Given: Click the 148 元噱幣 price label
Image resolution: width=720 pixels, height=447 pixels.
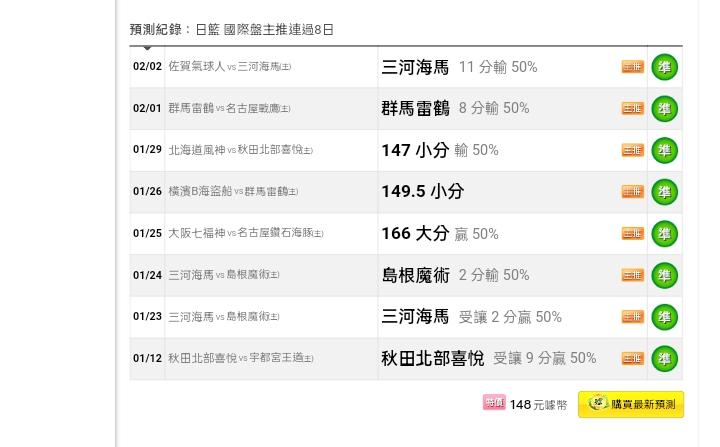Looking at the screenshot, I should [538, 405].
